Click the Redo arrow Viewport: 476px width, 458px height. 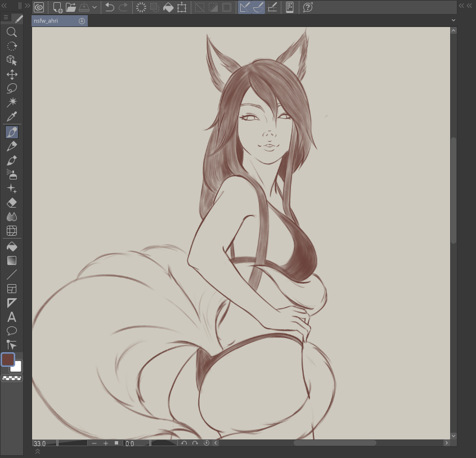click(123, 7)
